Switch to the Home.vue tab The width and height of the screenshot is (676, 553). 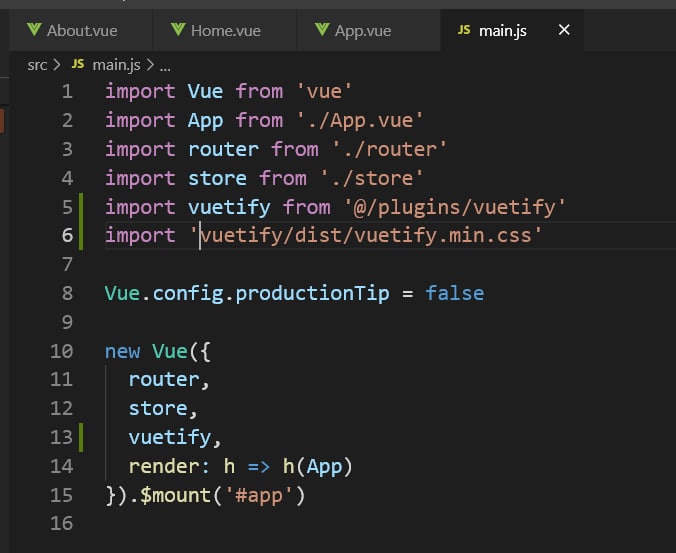[225, 31]
